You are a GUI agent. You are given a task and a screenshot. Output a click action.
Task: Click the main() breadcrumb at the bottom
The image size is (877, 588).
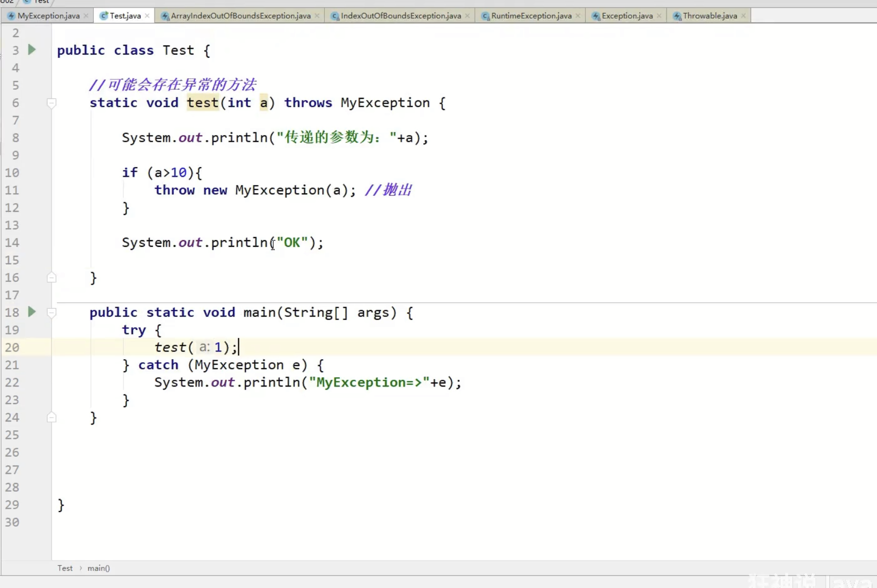coord(98,568)
